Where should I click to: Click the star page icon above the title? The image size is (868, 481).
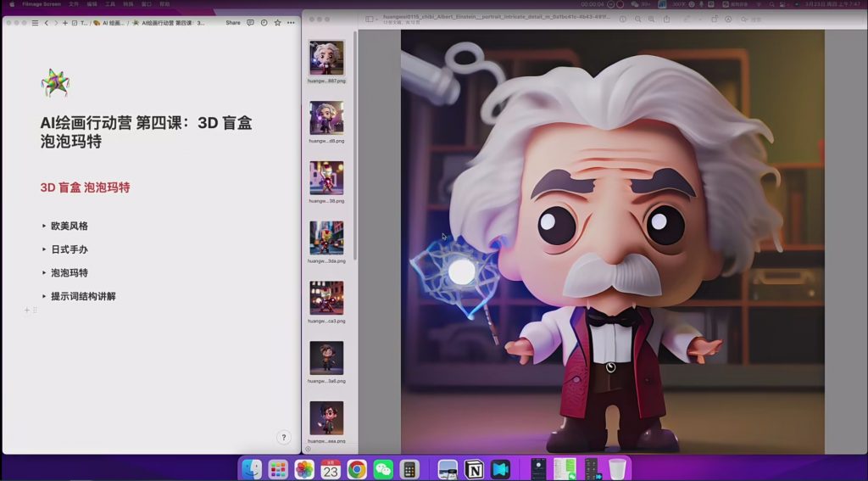55,82
